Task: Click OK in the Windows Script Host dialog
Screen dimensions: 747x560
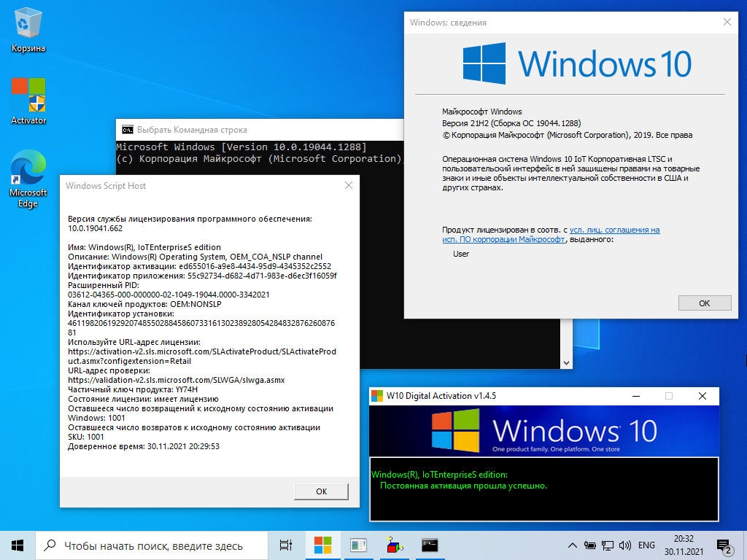Action: pos(321,491)
